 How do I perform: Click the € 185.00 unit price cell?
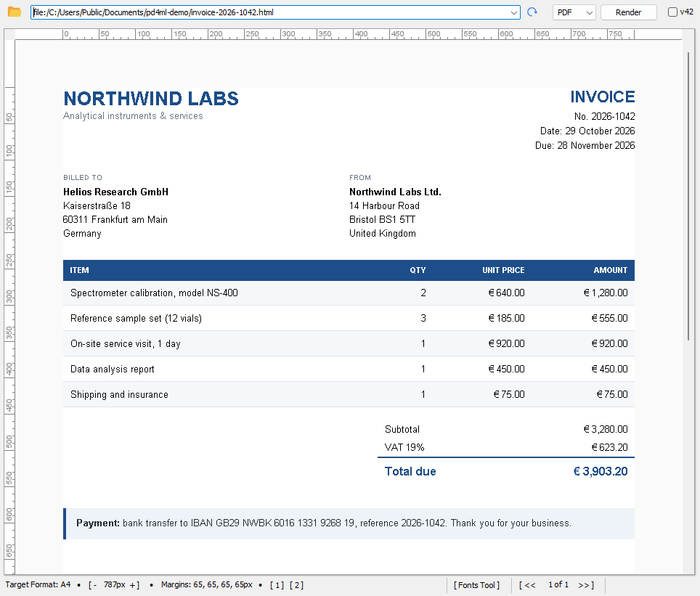[506, 318]
